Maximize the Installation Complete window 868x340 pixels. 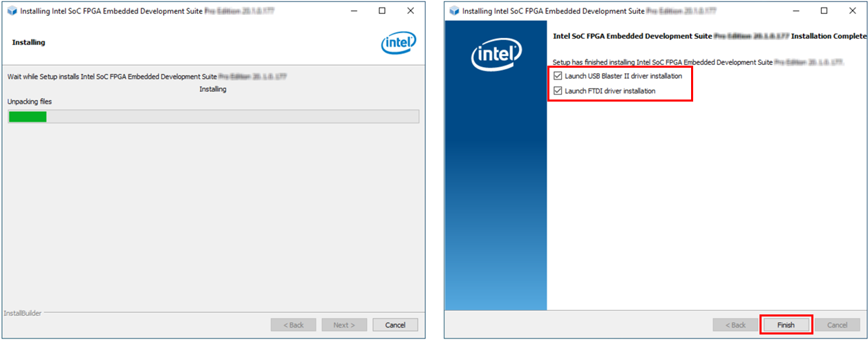pos(824,11)
